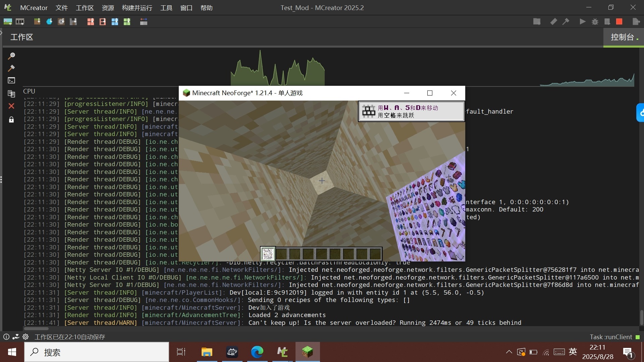644x362 pixels.
Task: Switch to the 控制台 tab
Action: click(624, 37)
